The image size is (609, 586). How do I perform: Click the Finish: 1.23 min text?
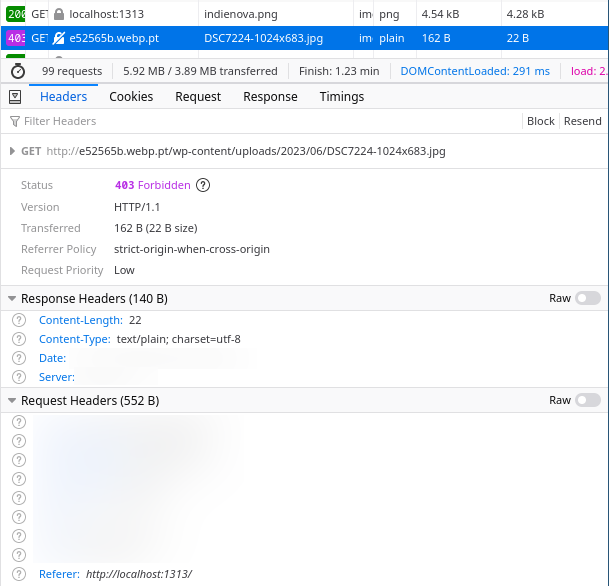339,71
